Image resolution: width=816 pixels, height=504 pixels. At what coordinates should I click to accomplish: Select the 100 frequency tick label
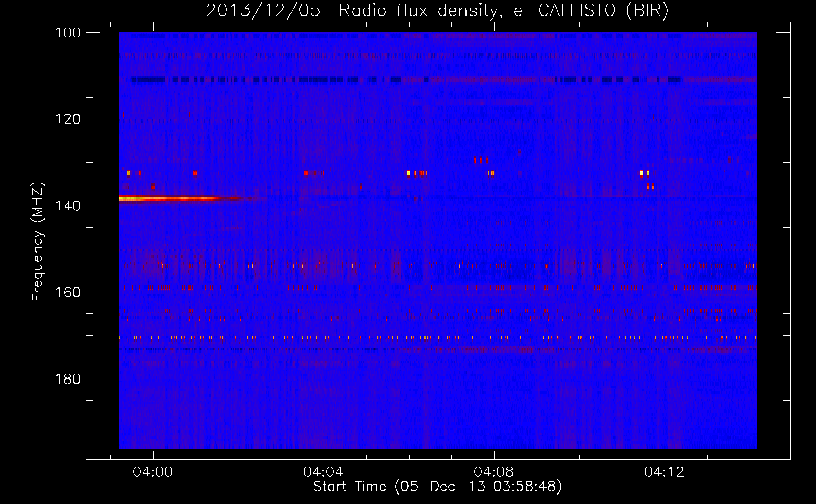(68, 33)
